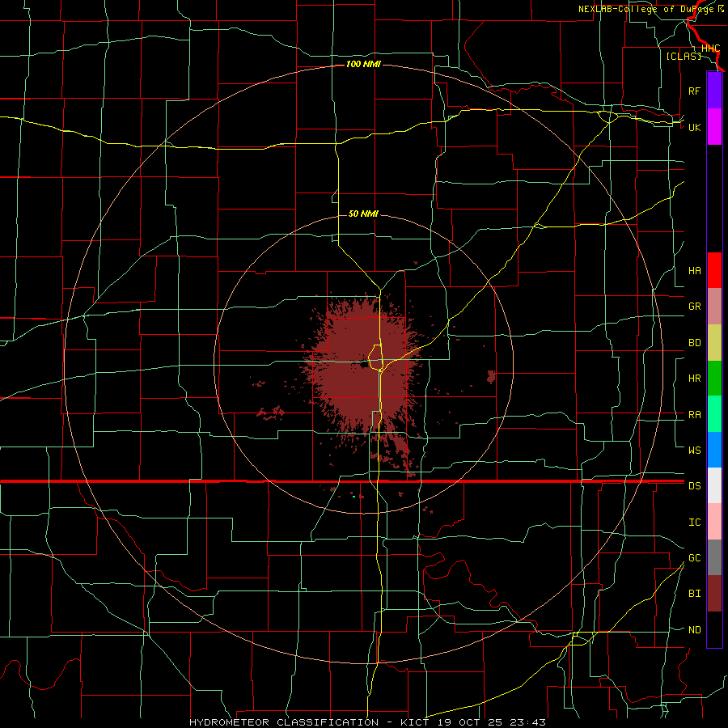The width and height of the screenshot is (728, 728).
Task: Click the ND legend label
Action: point(694,630)
